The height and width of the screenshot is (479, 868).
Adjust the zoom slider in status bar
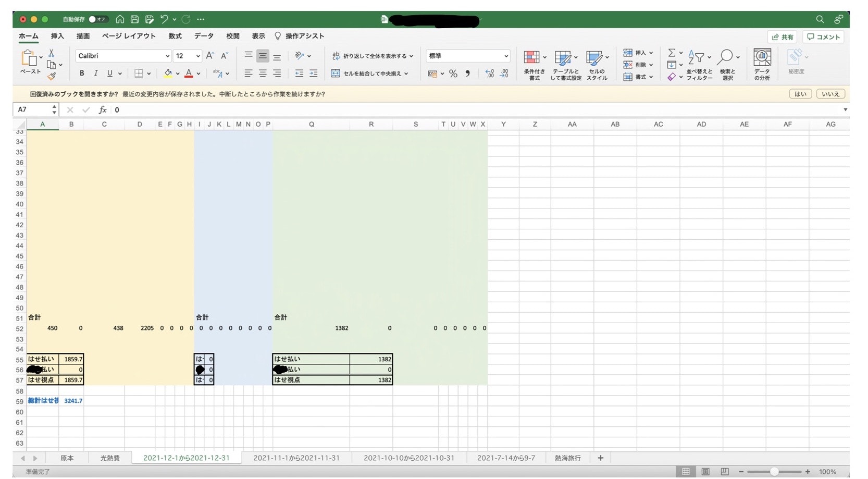coord(774,471)
